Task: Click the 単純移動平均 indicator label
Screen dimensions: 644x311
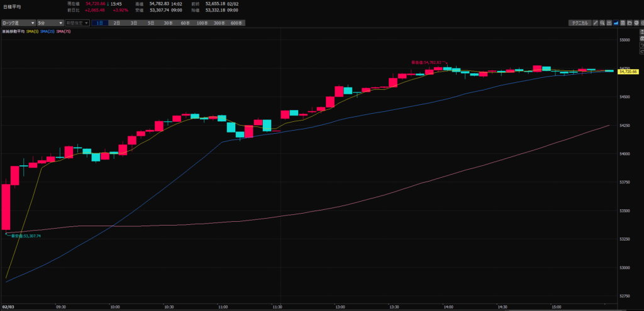Action: coord(13,31)
